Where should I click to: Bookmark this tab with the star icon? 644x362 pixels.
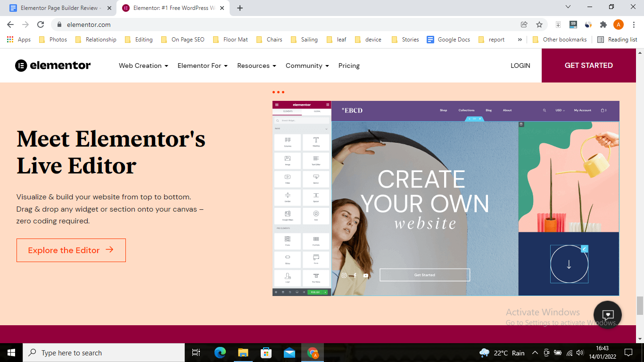[539, 25]
